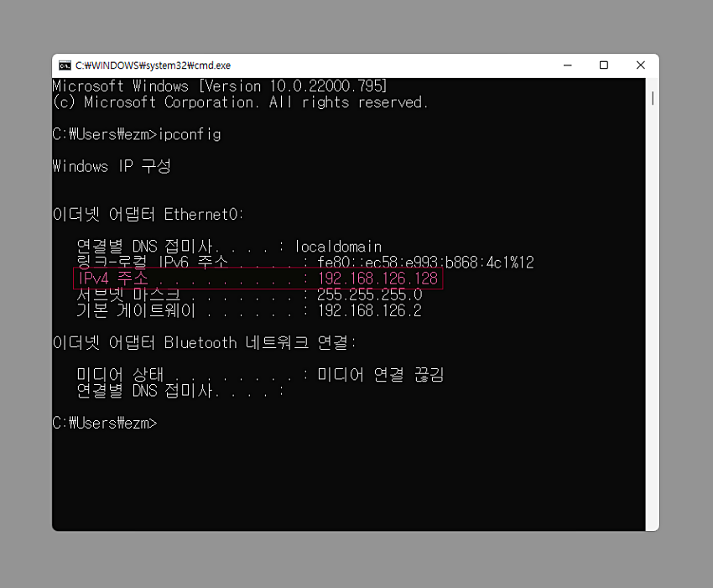Click the fe80::ec58:e993:b868:4c1%12 IPv6 address
This screenshot has width=713, height=588.
click(x=425, y=263)
